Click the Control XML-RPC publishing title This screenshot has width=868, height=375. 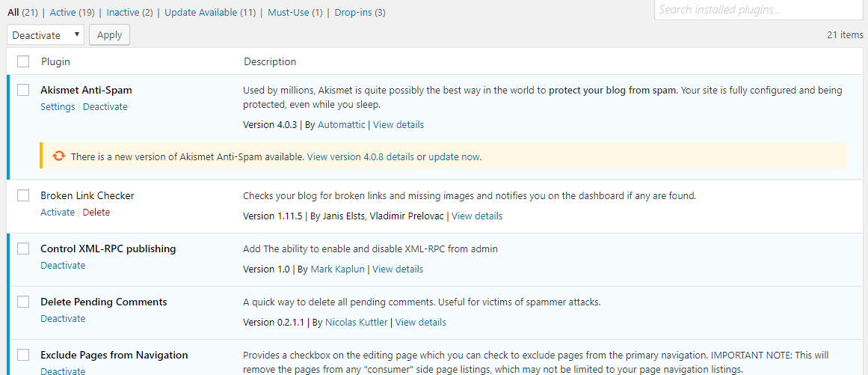pos(108,249)
